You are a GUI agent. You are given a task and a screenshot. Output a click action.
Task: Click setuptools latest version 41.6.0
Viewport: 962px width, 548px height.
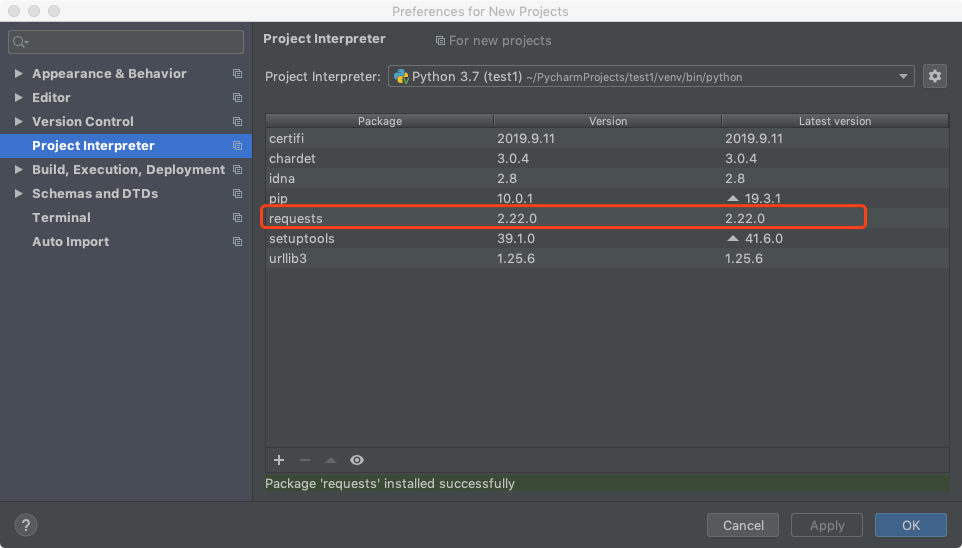click(764, 238)
